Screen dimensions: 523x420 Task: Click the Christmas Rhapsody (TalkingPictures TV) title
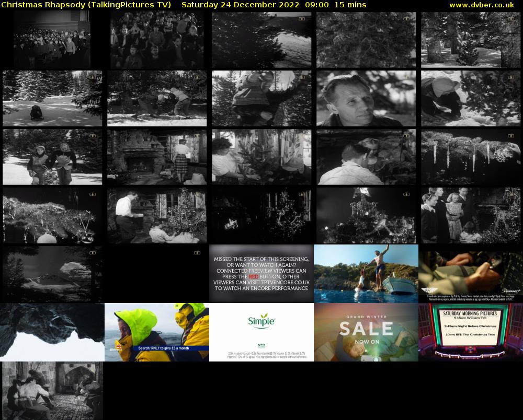click(86, 5)
